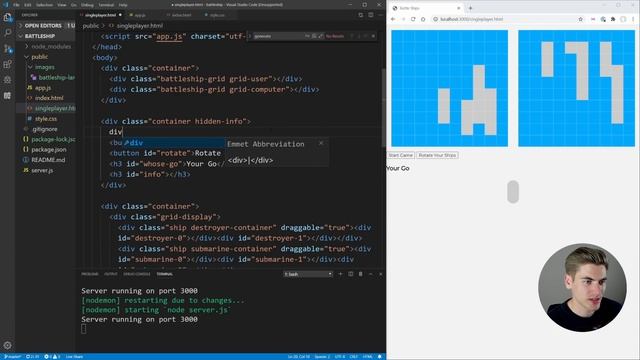Open README.md in the file explorer
Viewport: 640px width, 360px height.
pyautogui.click(x=48, y=160)
